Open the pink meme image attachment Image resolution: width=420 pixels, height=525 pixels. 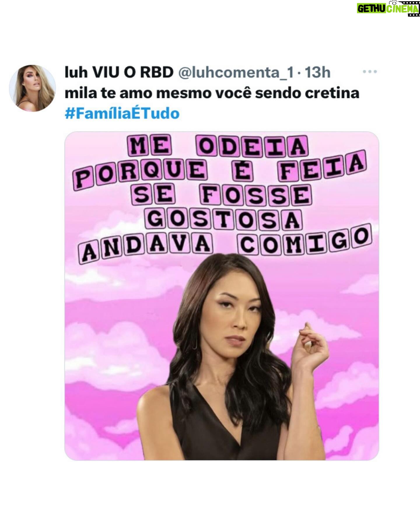222,296
